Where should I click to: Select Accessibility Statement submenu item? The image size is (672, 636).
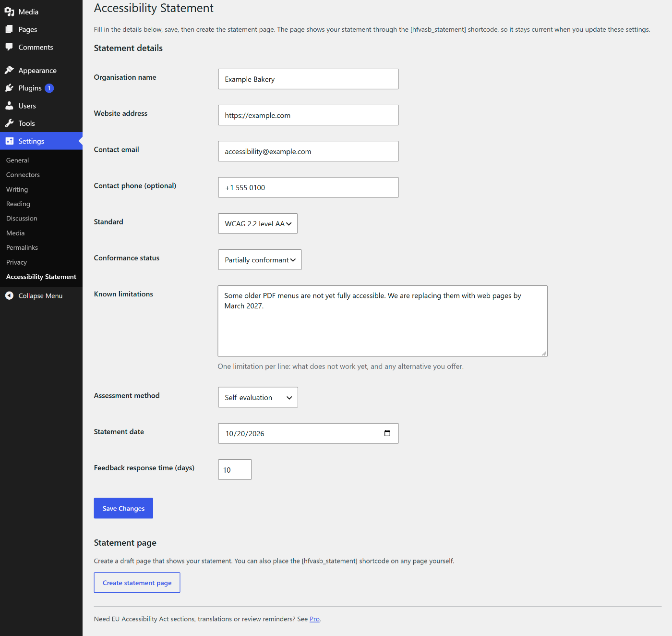(41, 277)
